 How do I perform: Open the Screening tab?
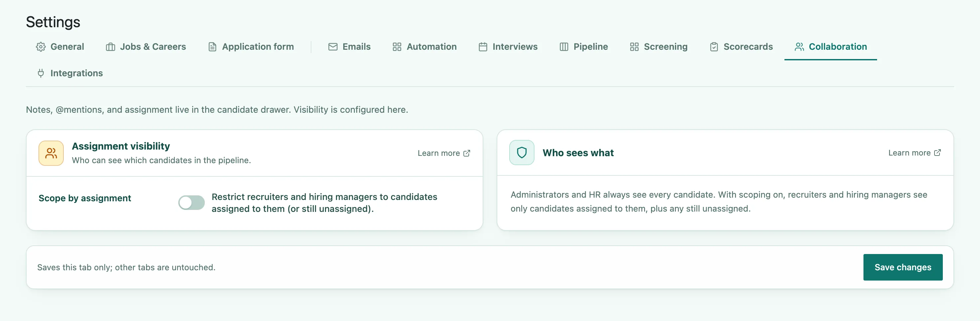pyautogui.click(x=659, y=47)
